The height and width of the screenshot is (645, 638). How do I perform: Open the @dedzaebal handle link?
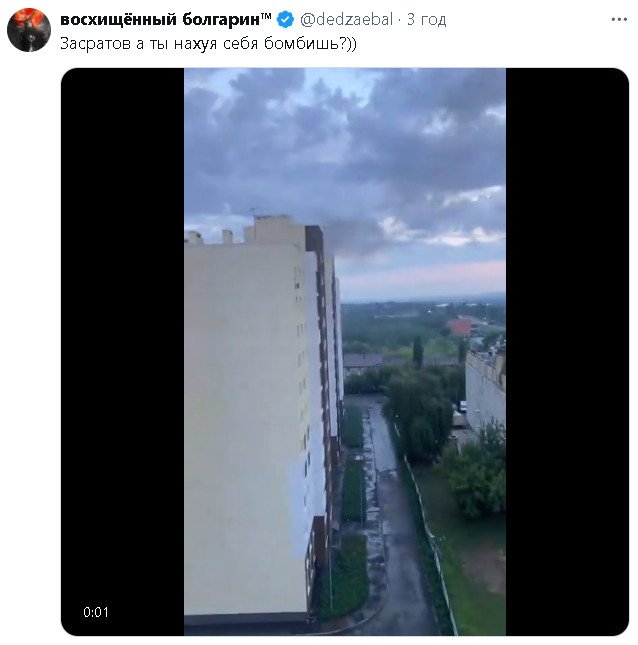346,20
